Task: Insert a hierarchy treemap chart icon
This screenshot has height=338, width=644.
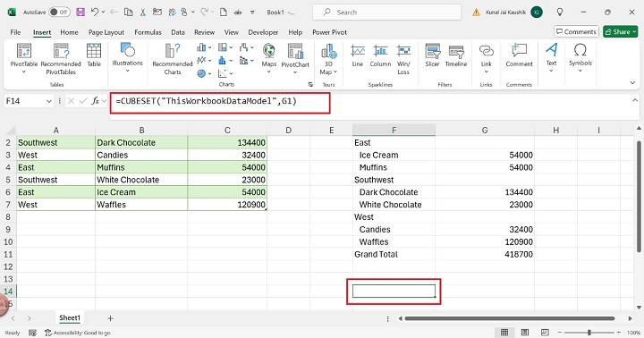Action: (222, 47)
